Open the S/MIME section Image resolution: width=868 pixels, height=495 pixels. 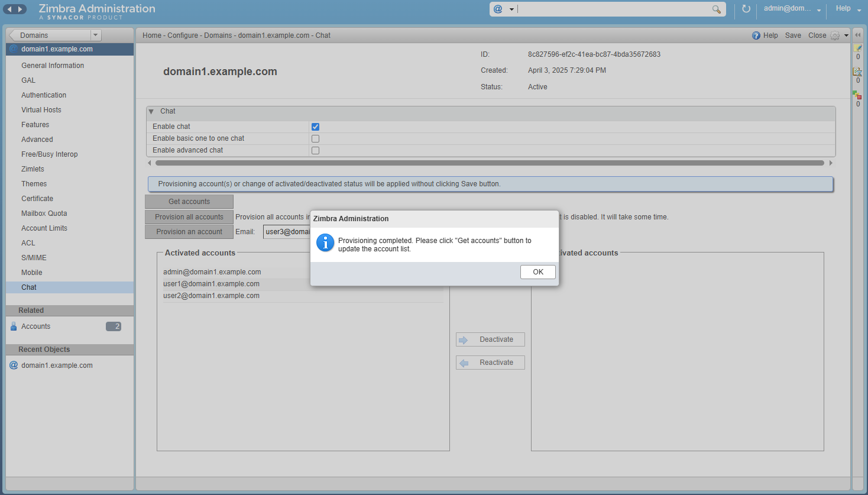(34, 258)
